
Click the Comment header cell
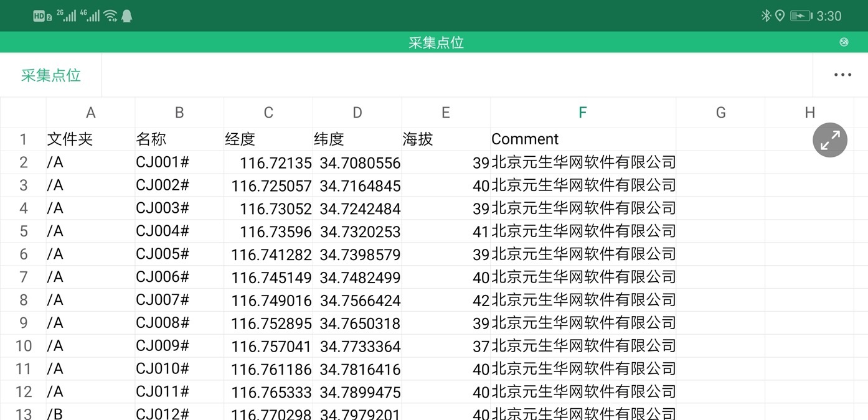coord(583,139)
